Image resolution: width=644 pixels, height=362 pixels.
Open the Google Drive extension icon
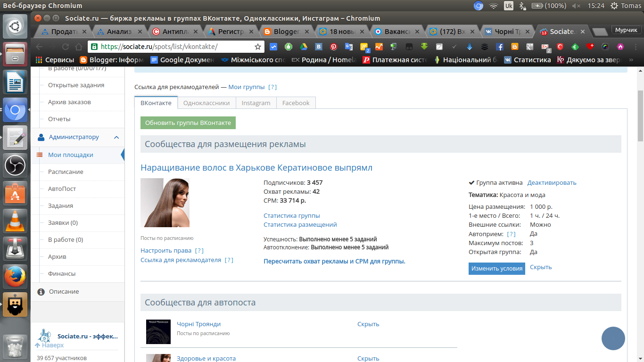pyautogui.click(x=304, y=47)
